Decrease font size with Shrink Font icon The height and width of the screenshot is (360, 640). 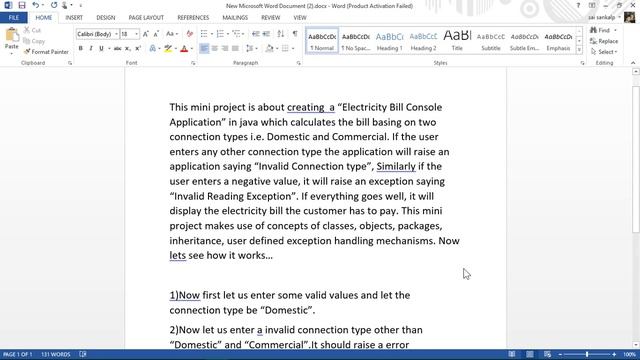(156, 34)
